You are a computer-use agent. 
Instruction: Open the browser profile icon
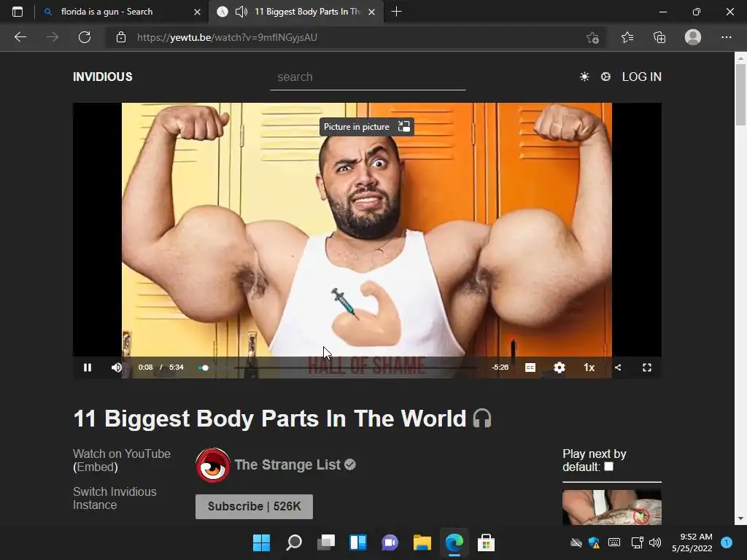(693, 37)
